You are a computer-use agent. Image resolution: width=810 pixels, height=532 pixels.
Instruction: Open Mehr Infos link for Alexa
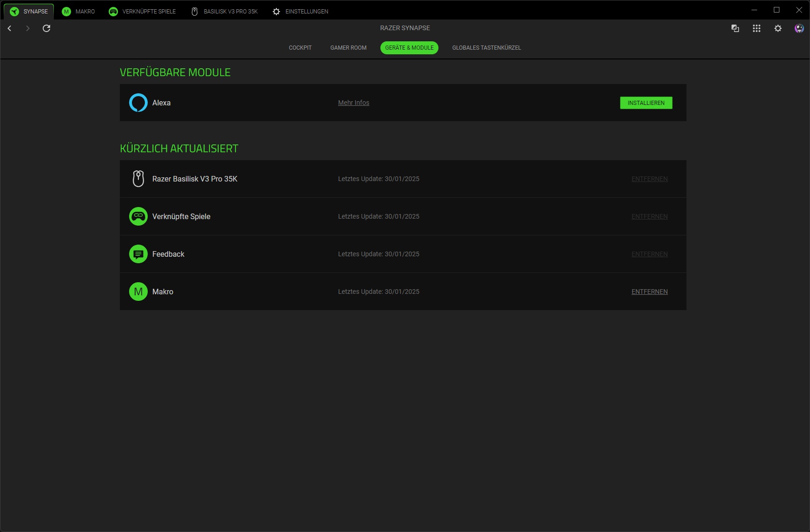pyautogui.click(x=353, y=103)
